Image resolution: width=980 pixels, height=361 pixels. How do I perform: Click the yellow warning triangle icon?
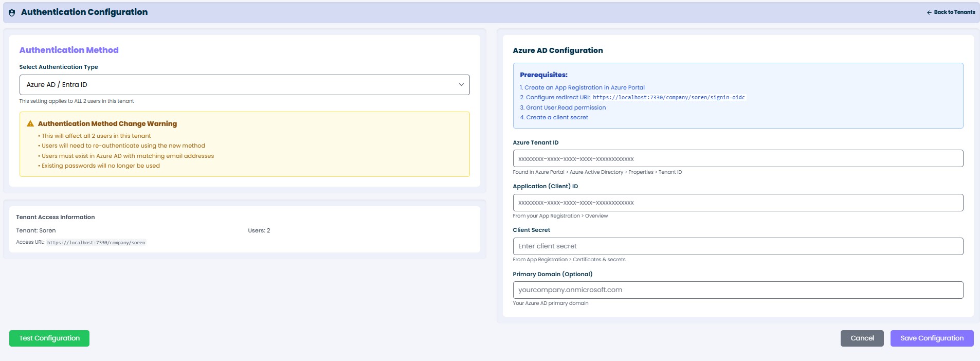[30, 124]
